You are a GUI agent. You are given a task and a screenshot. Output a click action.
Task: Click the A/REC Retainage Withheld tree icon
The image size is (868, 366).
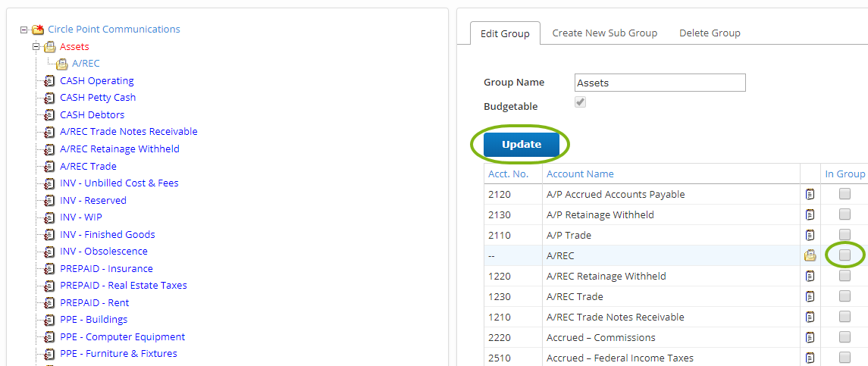tap(49, 149)
